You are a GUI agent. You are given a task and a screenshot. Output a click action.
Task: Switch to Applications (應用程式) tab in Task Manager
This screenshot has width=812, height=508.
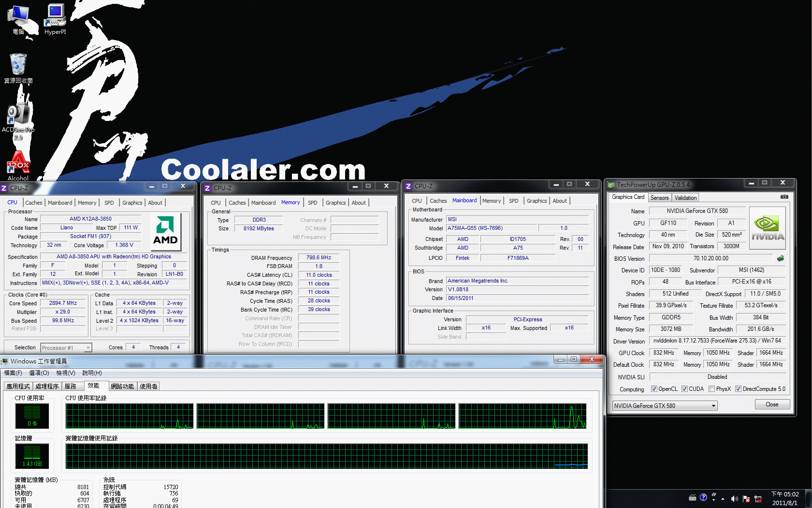(18, 386)
